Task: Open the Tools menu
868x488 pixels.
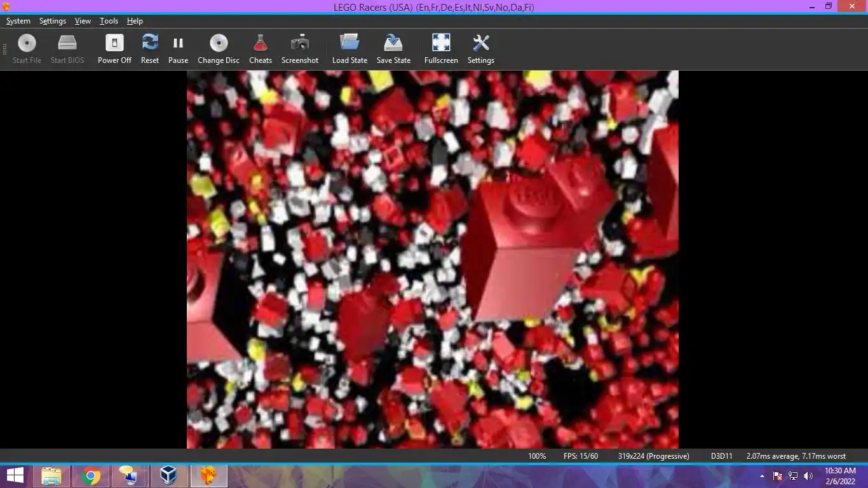Action: [x=109, y=21]
